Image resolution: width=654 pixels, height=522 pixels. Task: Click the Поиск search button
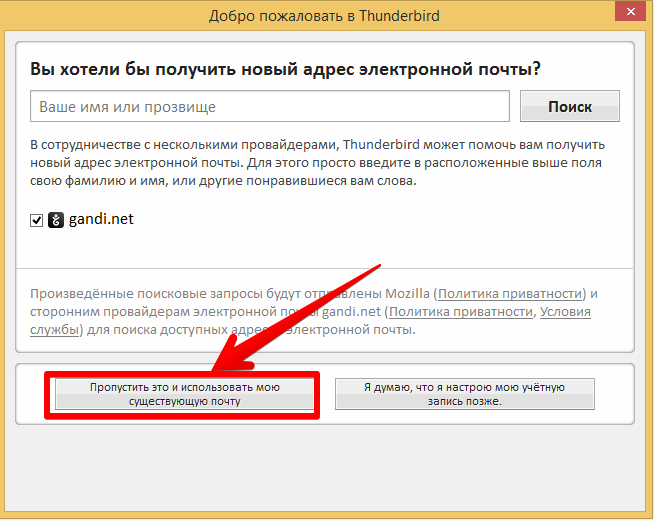point(570,106)
